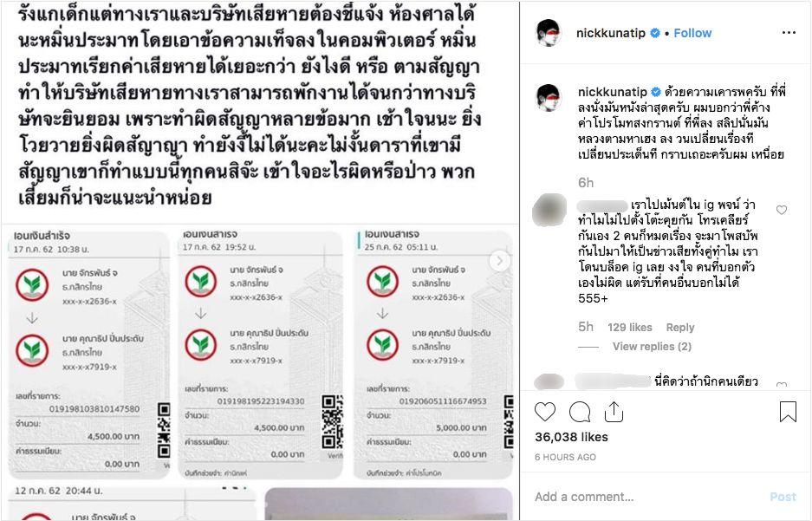Like the post with the heart icon

click(x=545, y=412)
